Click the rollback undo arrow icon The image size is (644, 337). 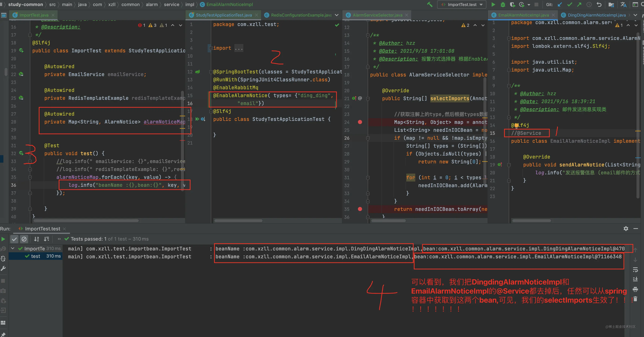point(599,5)
